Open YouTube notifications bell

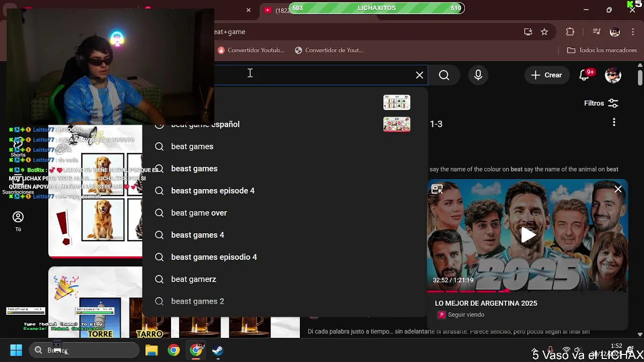585,75
